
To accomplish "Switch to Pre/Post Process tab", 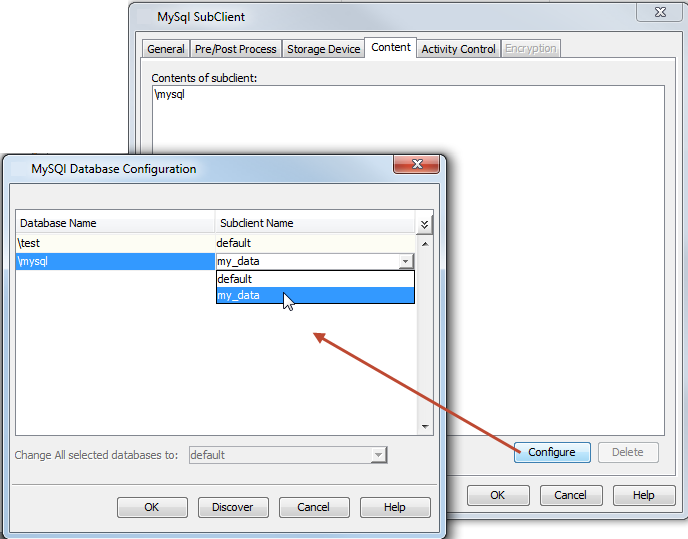I will 236,49.
